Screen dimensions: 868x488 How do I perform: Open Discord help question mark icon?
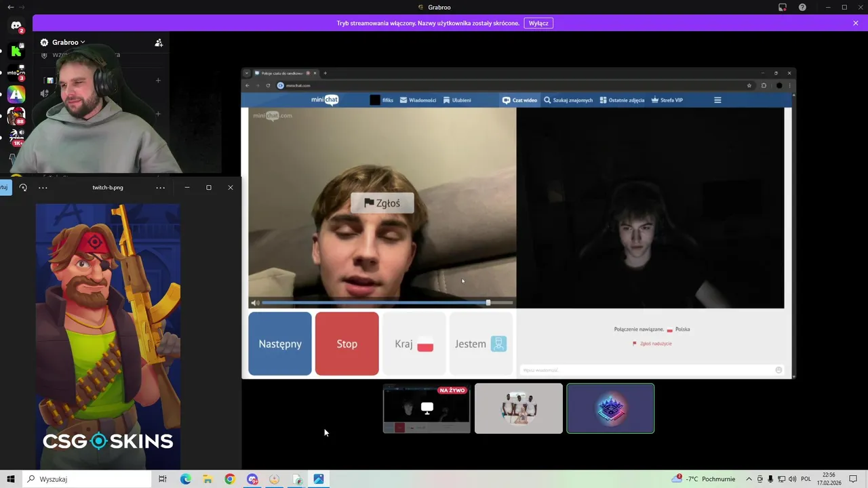[803, 7]
